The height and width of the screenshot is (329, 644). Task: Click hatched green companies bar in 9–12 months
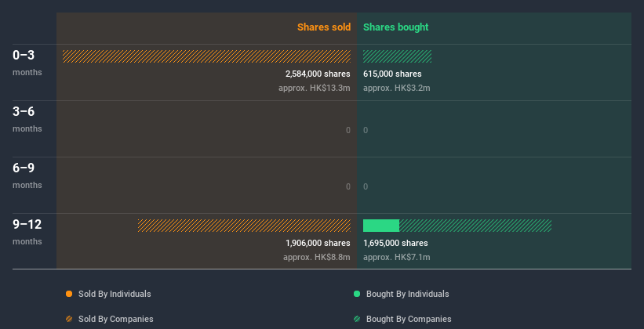tap(475, 226)
